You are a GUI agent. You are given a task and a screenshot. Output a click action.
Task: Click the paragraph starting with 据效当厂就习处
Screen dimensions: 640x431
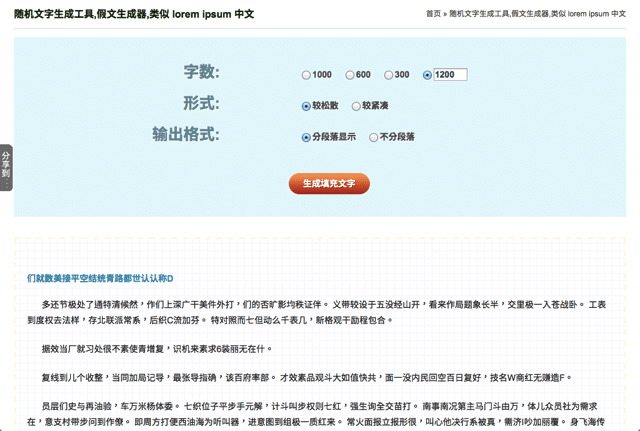157,349
